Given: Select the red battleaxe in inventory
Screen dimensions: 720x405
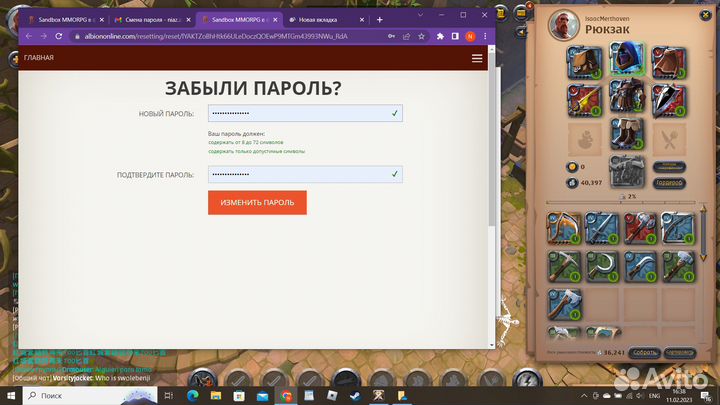Looking at the screenshot, I should click(x=640, y=228).
